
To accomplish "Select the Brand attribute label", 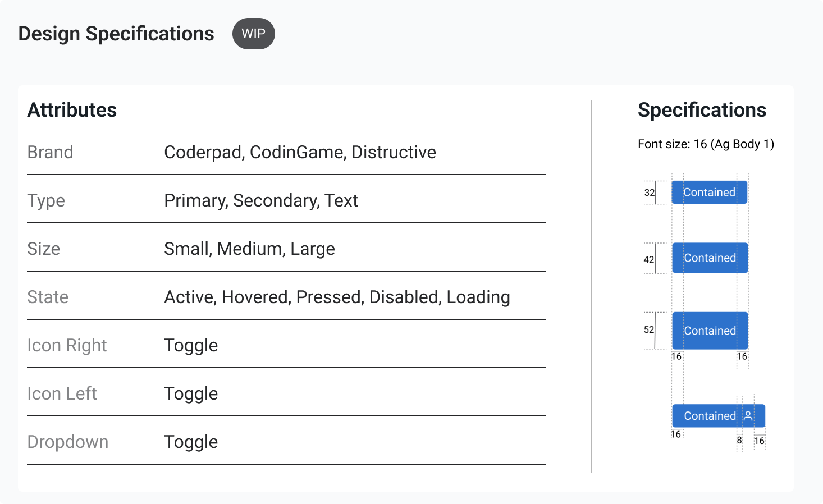I will pyautogui.click(x=51, y=152).
